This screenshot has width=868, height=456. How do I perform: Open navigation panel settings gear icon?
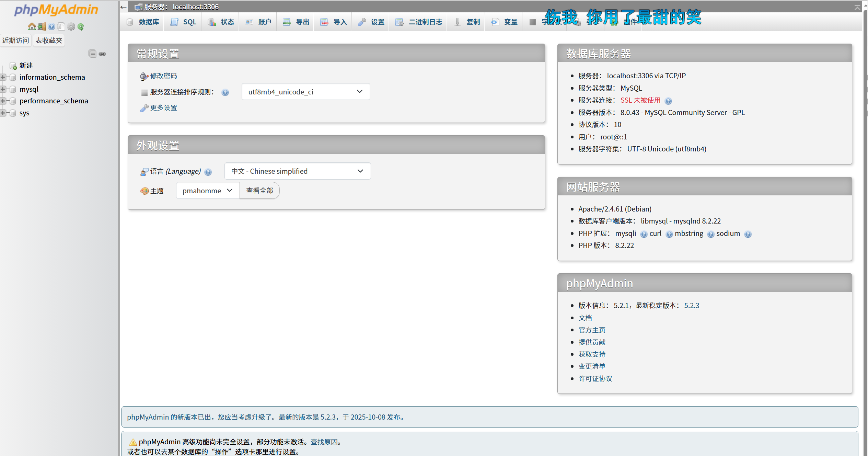coord(71,26)
